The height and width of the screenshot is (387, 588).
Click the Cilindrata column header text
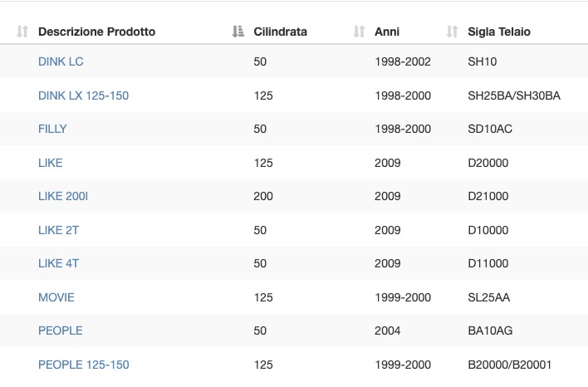pos(280,32)
